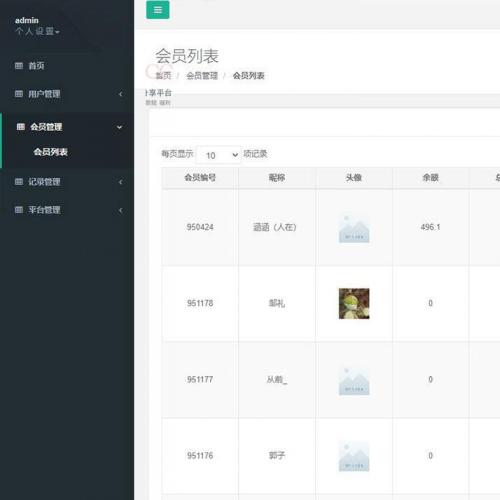
Task: Click the grid icon beside 平台管理
Action: tap(19, 210)
